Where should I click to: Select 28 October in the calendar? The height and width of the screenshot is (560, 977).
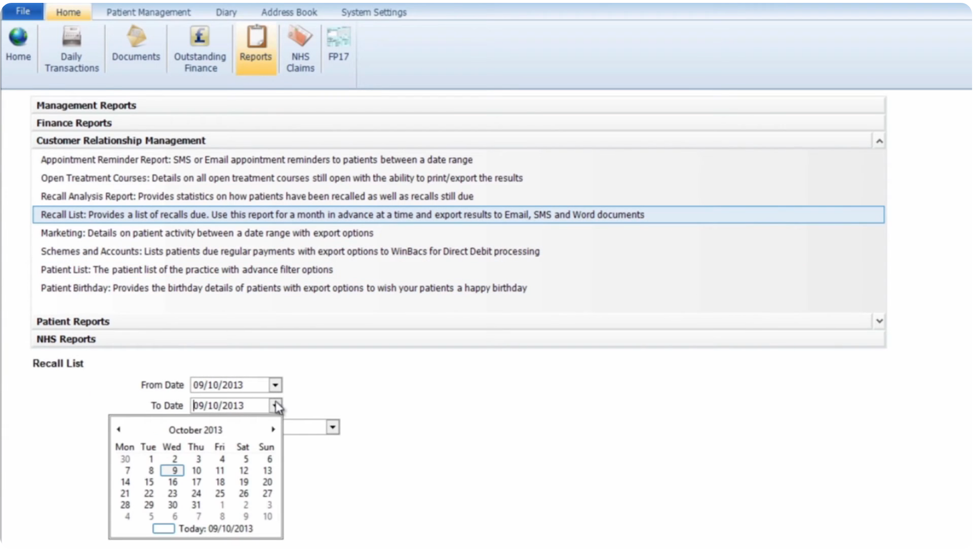(x=125, y=505)
